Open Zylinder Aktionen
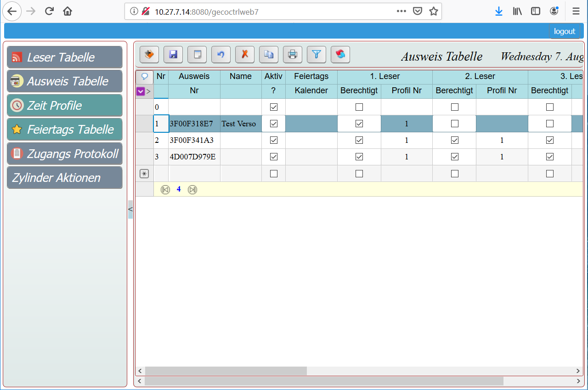This screenshot has width=588, height=390. click(65, 178)
